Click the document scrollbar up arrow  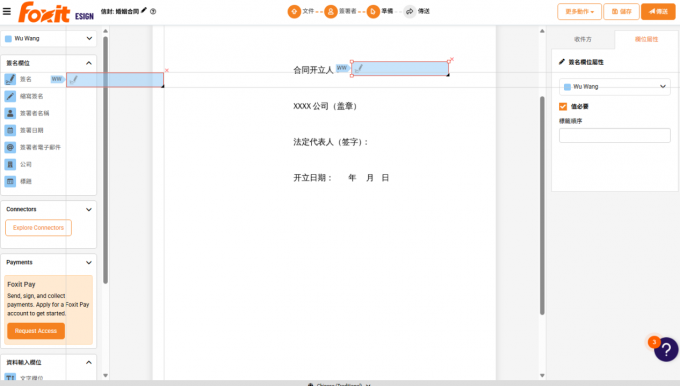(x=542, y=31)
